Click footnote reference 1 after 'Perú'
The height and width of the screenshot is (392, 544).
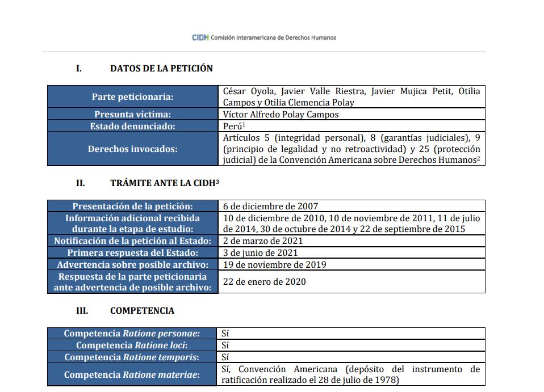tap(244, 124)
